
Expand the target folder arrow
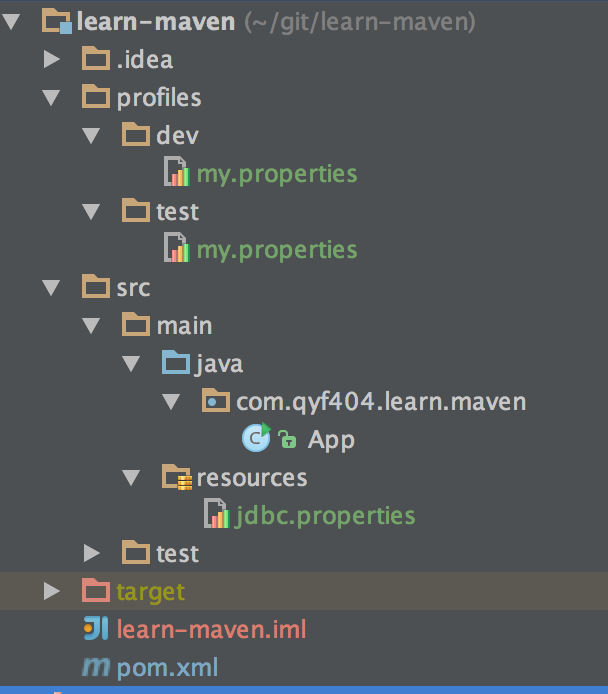(x=51, y=591)
